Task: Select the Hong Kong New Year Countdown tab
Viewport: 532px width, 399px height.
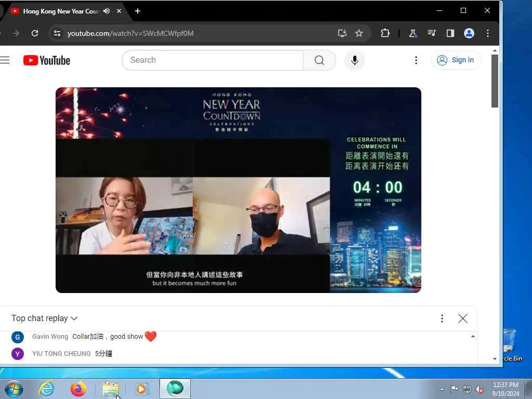Action: pyautogui.click(x=61, y=11)
